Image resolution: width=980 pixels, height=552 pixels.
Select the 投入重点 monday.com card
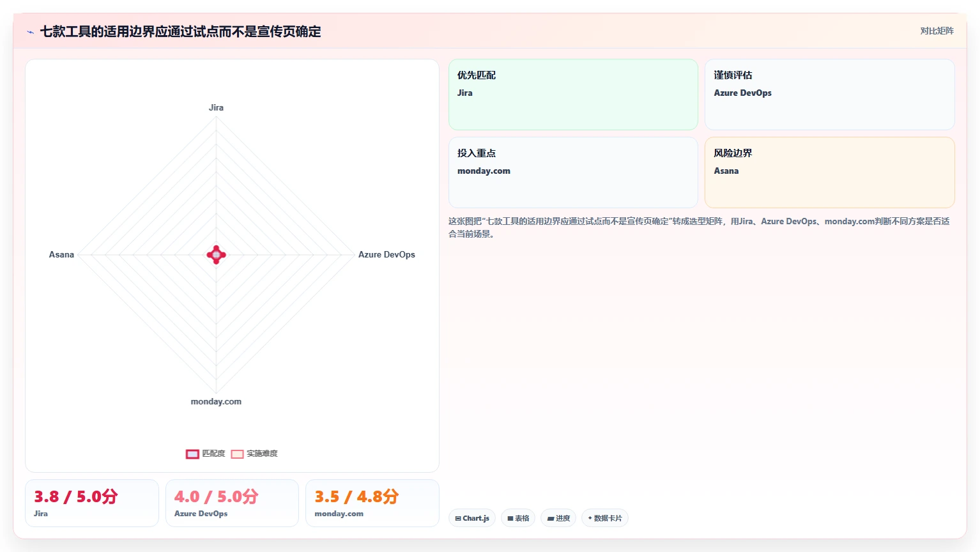(x=573, y=172)
